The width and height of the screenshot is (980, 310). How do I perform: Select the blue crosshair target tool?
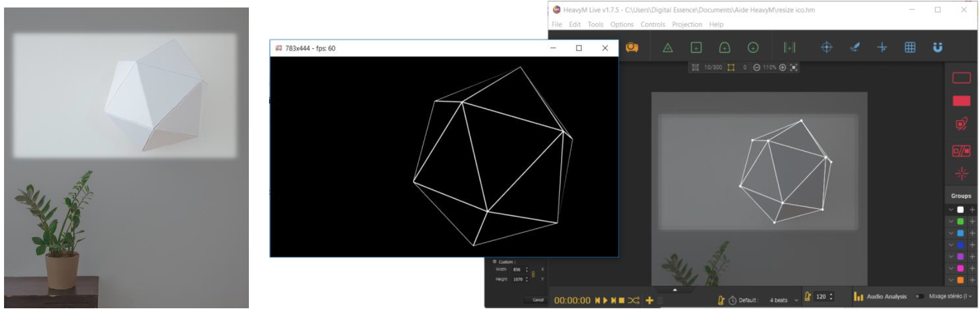point(826,48)
